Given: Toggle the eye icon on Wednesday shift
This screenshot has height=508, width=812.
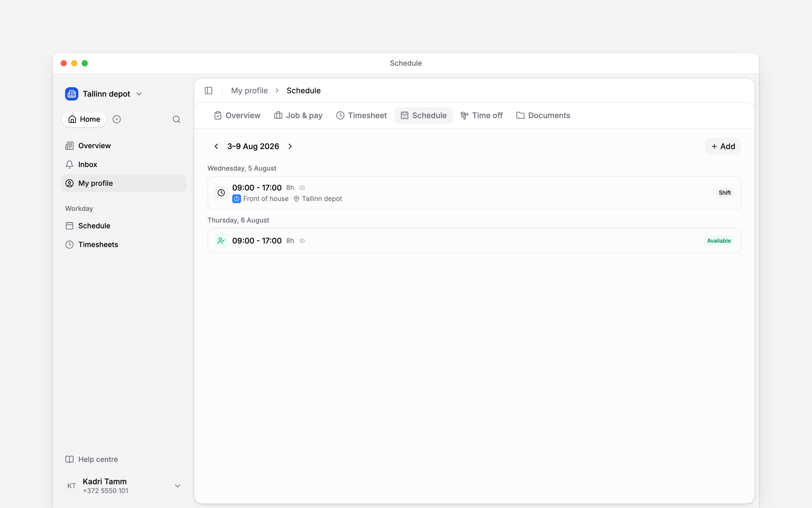Looking at the screenshot, I should (x=302, y=188).
